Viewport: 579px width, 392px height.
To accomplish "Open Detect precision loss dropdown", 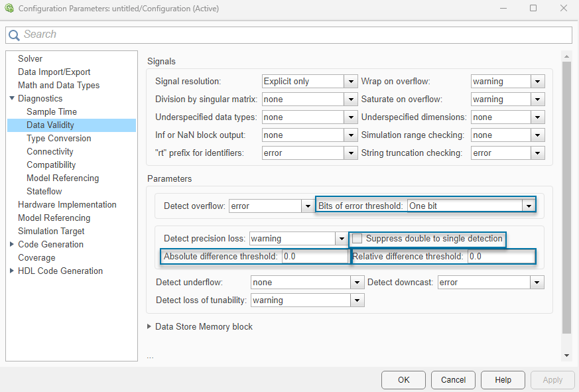I will (x=298, y=239).
